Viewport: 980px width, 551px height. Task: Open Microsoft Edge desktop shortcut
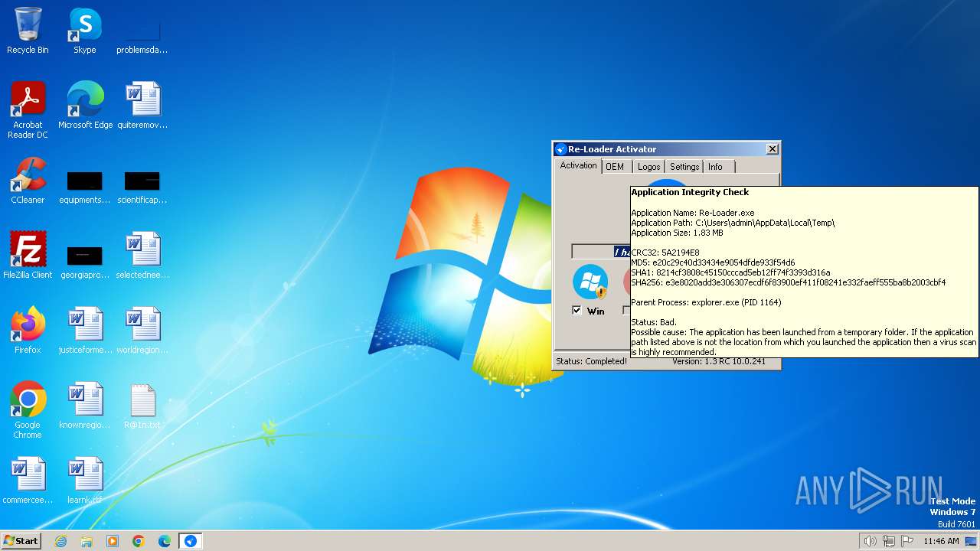85,106
